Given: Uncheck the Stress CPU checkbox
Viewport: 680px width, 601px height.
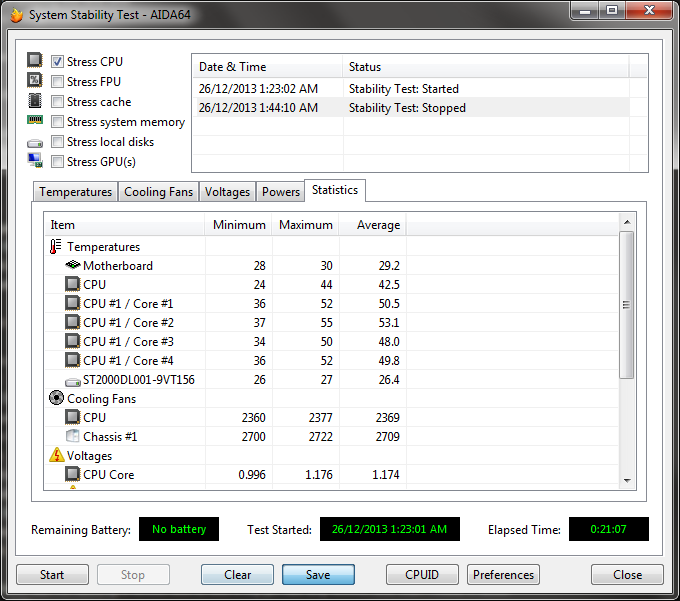Looking at the screenshot, I should tap(57, 62).
